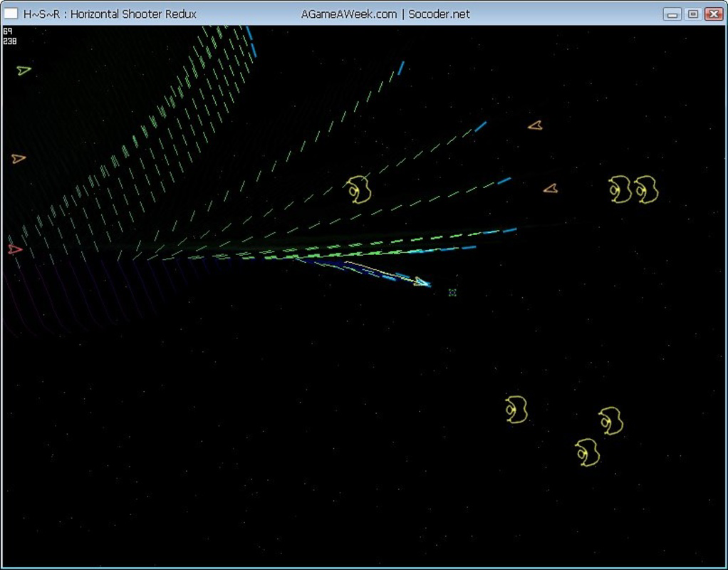Target the lowest yellow alien on screen
Screen dimensions: 728x570
click(588, 452)
